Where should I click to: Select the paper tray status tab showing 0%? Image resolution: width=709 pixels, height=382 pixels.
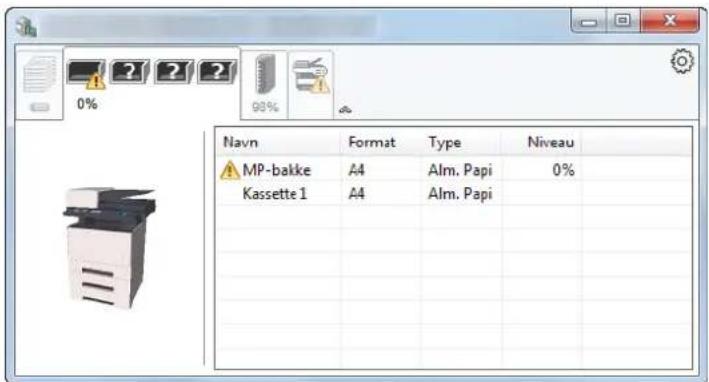(x=151, y=84)
